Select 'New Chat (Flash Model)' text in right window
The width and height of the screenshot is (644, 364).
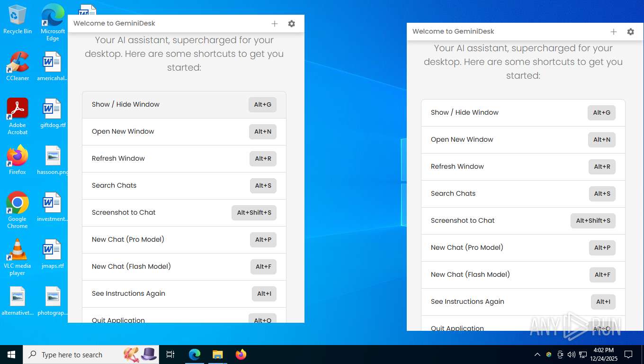[470, 275]
